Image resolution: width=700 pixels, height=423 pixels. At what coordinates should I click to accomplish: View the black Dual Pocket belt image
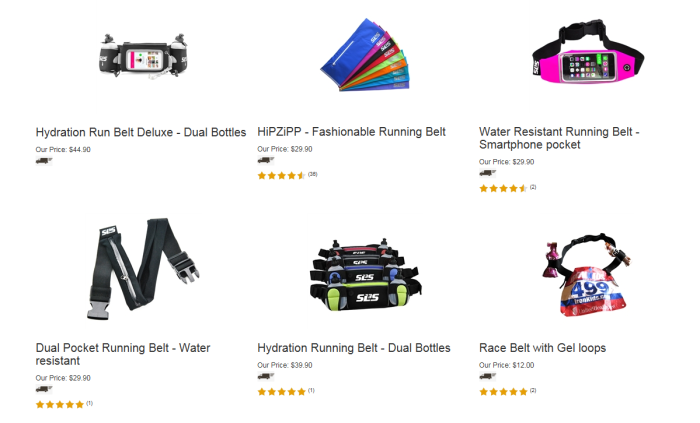pos(143,269)
